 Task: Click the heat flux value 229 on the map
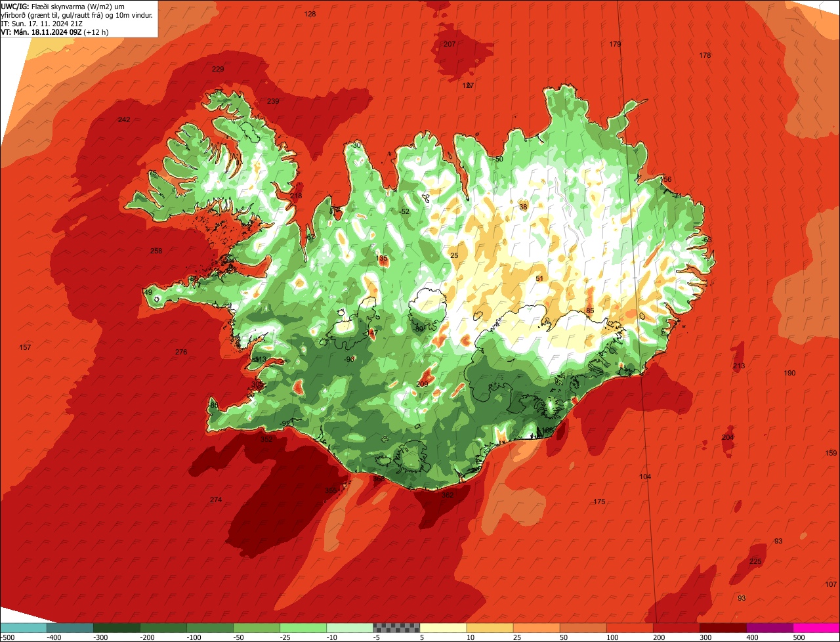pos(218,69)
